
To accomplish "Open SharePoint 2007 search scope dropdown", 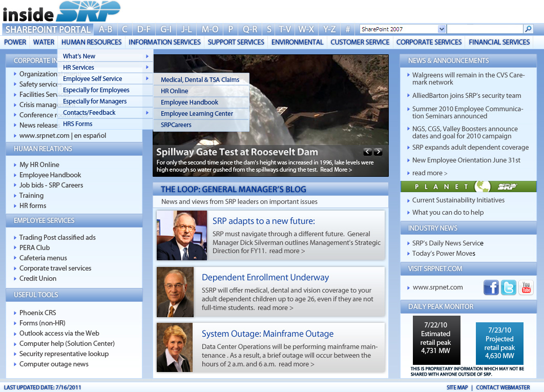I will (442, 29).
